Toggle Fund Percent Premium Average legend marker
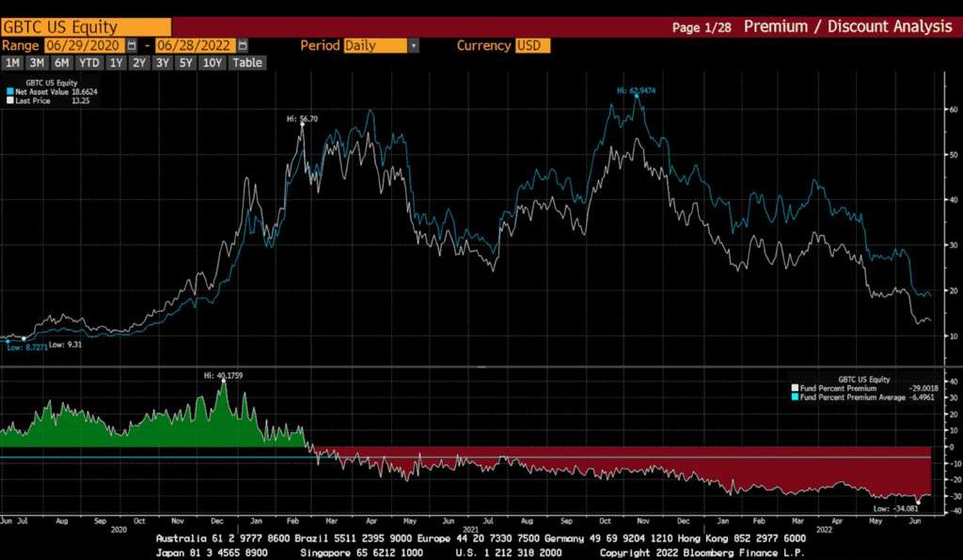Image resolution: width=963 pixels, height=560 pixels. pos(795,397)
